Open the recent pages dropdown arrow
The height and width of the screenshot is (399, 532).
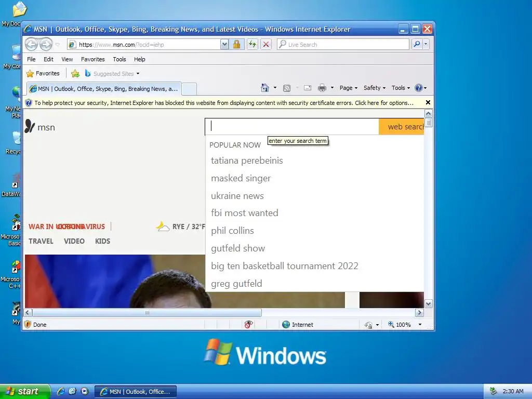(57, 45)
